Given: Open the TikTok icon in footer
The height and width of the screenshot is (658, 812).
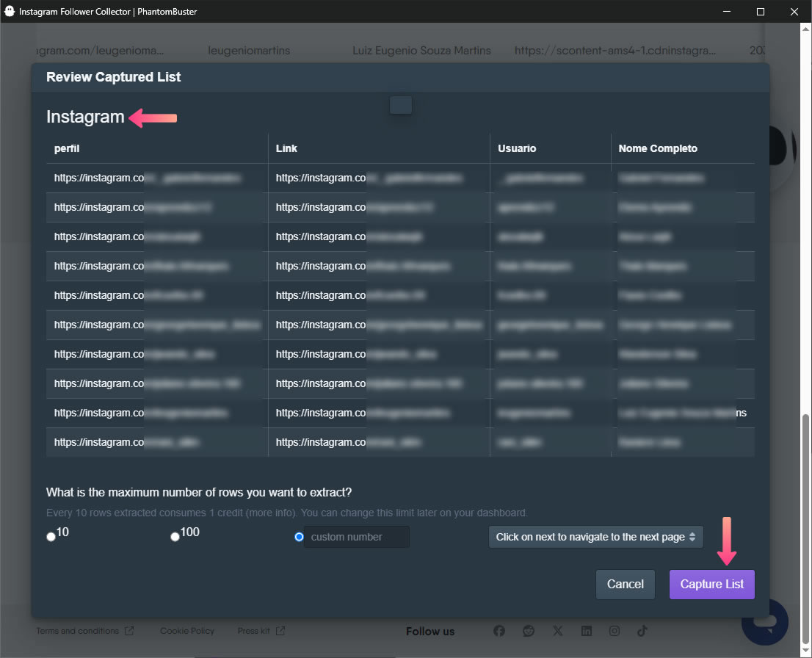Looking at the screenshot, I should coord(642,631).
